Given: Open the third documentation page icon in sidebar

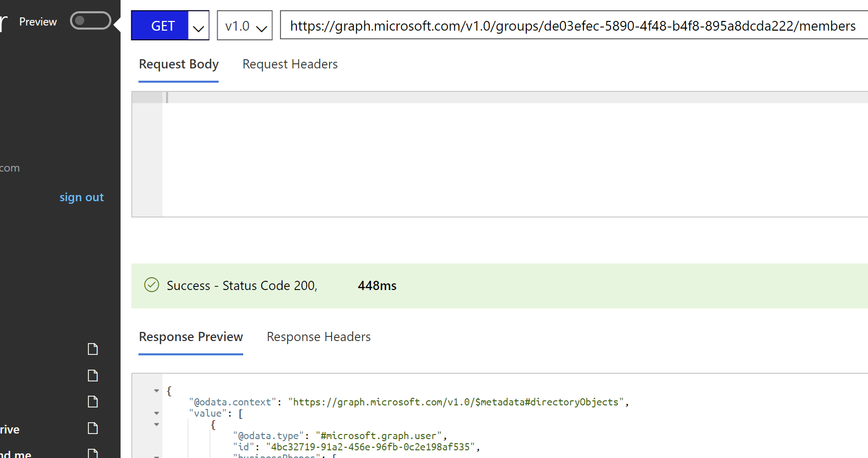Looking at the screenshot, I should 93,402.
